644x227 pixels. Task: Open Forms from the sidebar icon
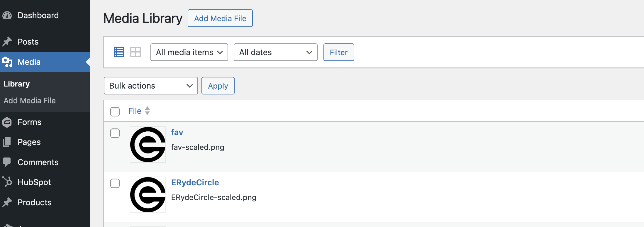7,122
